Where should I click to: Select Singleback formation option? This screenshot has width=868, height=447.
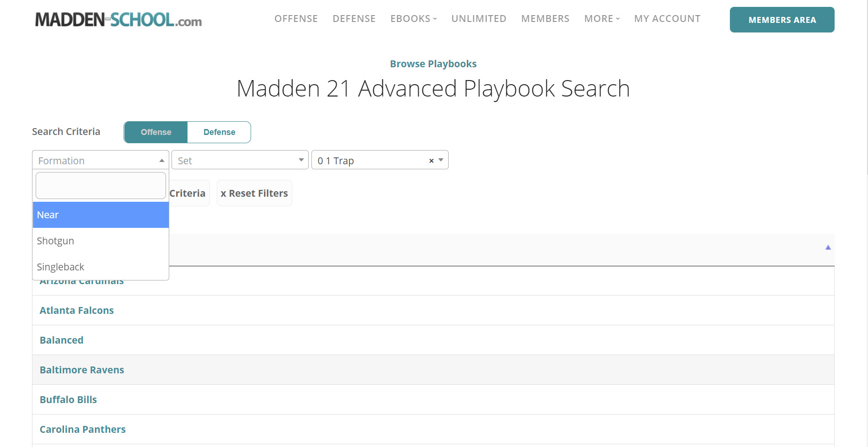coord(101,267)
